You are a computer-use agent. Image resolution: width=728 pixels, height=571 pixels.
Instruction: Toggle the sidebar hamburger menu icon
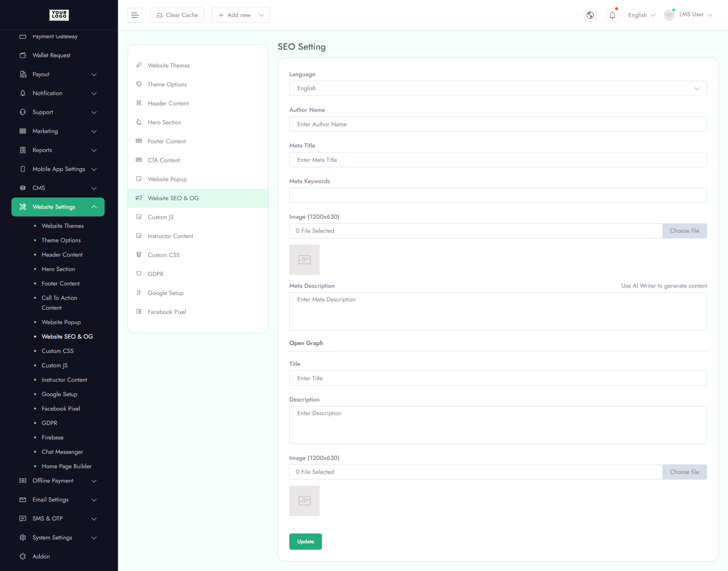(135, 15)
